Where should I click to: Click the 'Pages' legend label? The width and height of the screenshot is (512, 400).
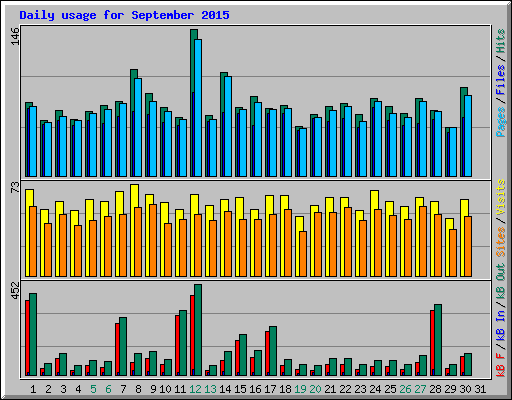[x=500, y=122]
